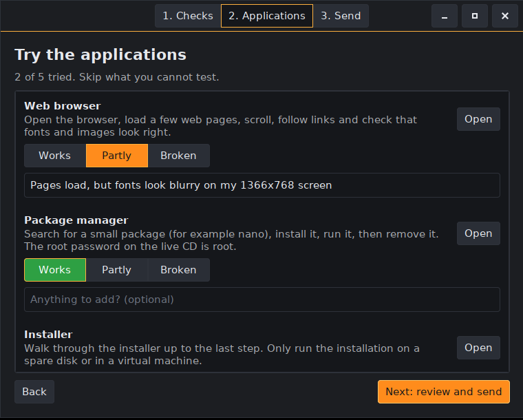This screenshot has height=420, width=523.
Task: Mark Package manager as Partly
Action: (x=117, y=270)
